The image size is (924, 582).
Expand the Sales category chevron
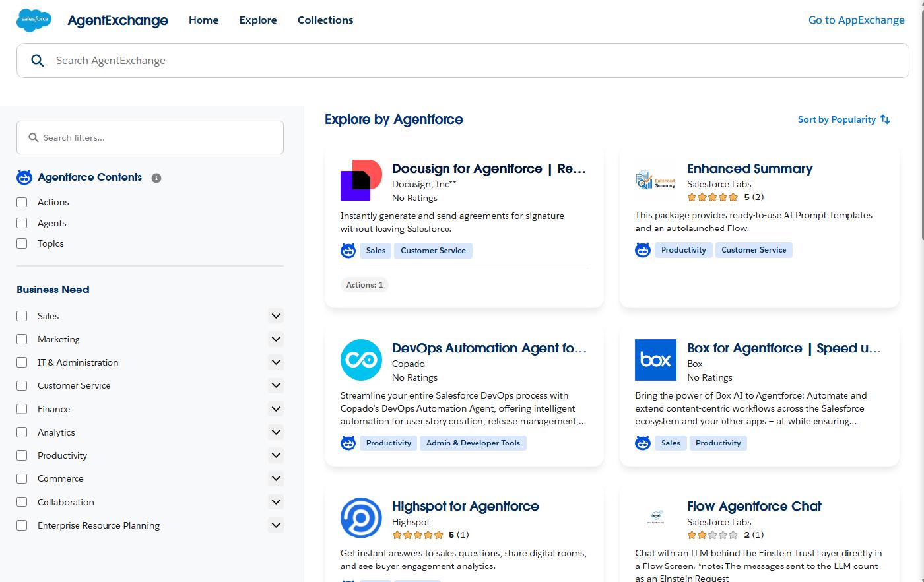276,316
